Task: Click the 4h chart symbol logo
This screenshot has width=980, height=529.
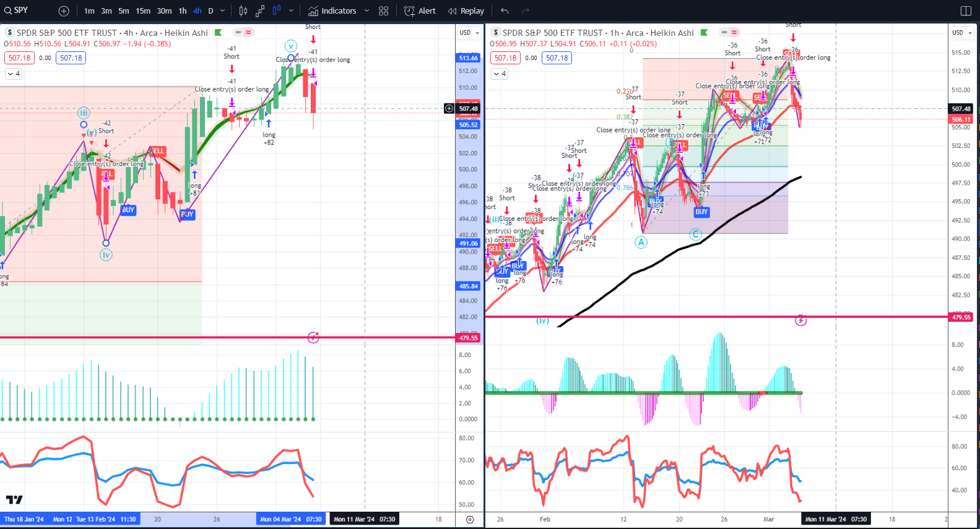Action: [x=9, y=33]
